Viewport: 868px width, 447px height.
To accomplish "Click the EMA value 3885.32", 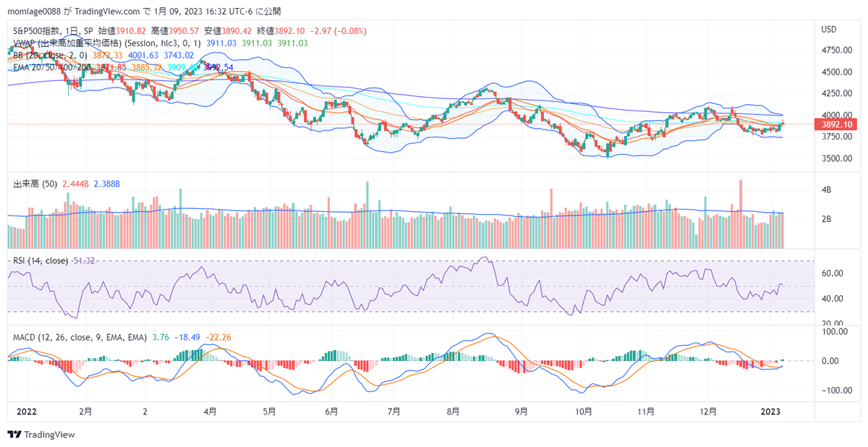I will 147,67.
